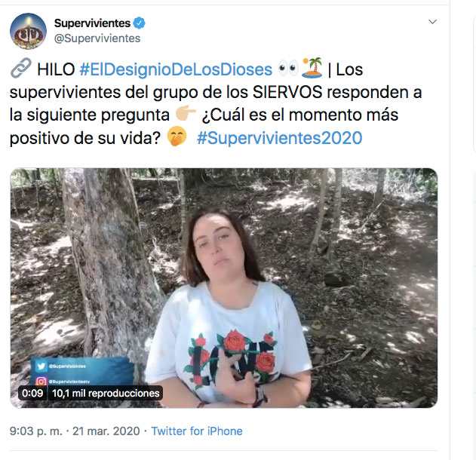Open the #ElDesignioDeLosDioses hashtag
Screen dimensions: 476x460
tap(176, 69)
